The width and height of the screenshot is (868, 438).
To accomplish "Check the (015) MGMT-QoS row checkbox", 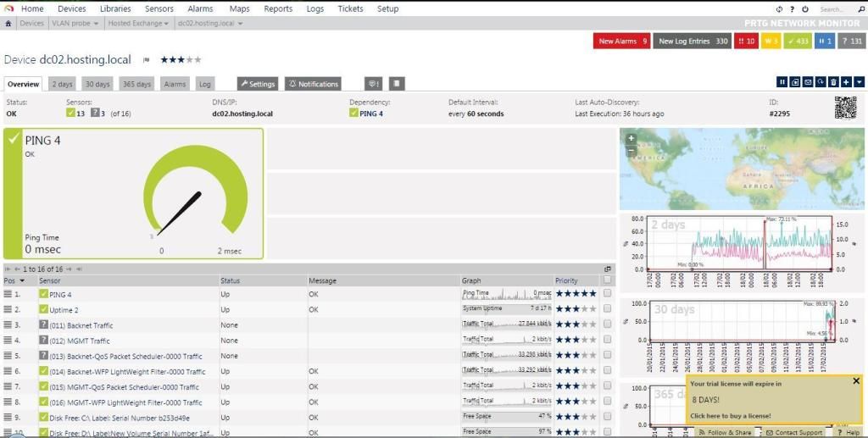I will (x=607, y=386).
